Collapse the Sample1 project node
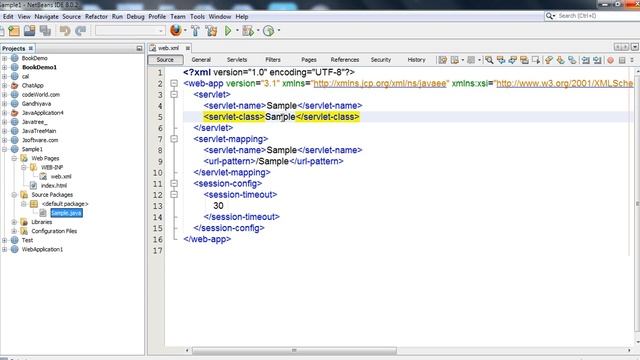 4,149
